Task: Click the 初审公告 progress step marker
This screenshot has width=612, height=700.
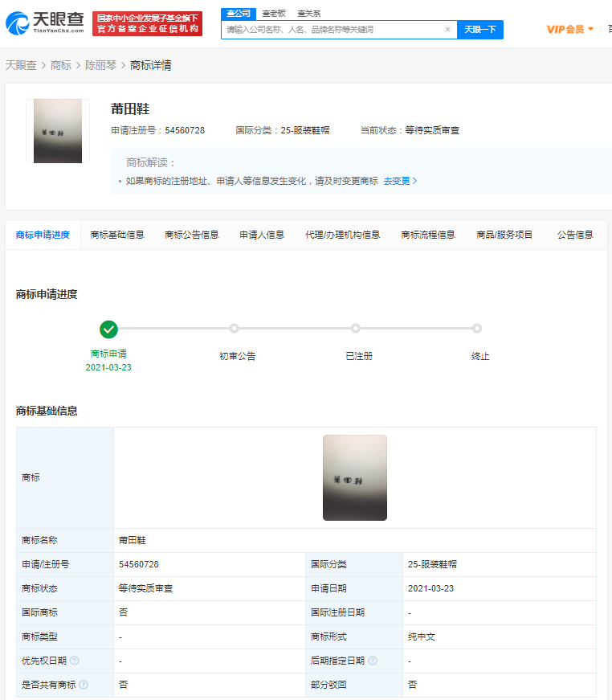Action: tap(234, 329)
